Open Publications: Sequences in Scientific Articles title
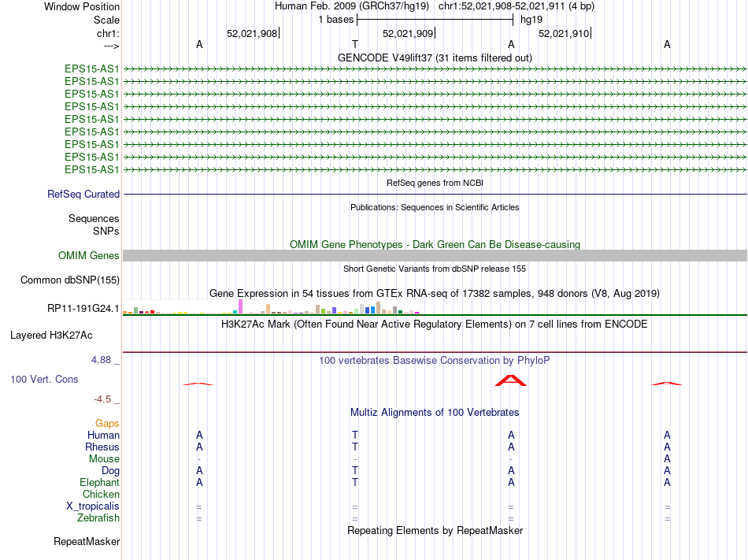The width and height of the screenshot is (748, 560). point(435,207)
